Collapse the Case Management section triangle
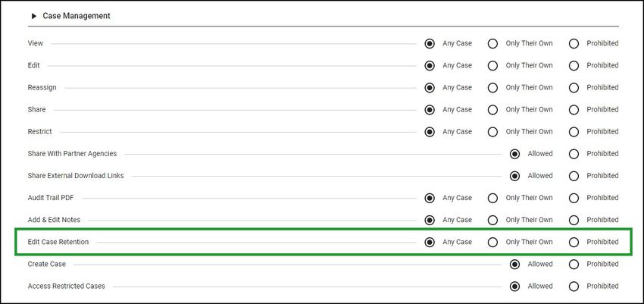 (34, 16)
